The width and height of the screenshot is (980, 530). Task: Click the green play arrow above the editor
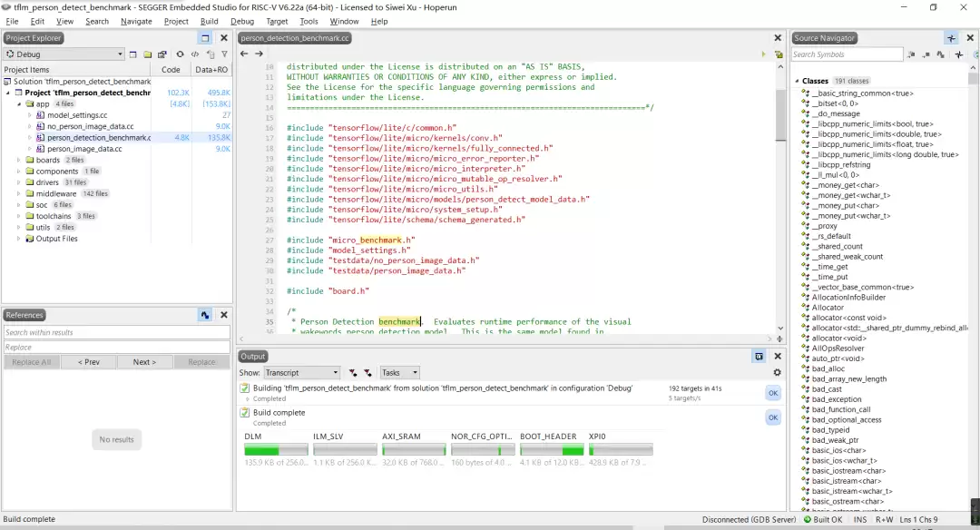tap(763, 54)
